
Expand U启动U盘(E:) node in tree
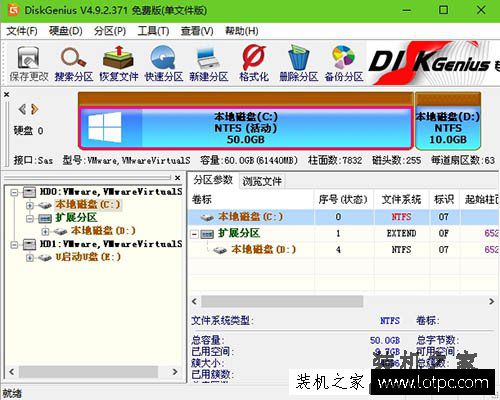tap(30, 258)
